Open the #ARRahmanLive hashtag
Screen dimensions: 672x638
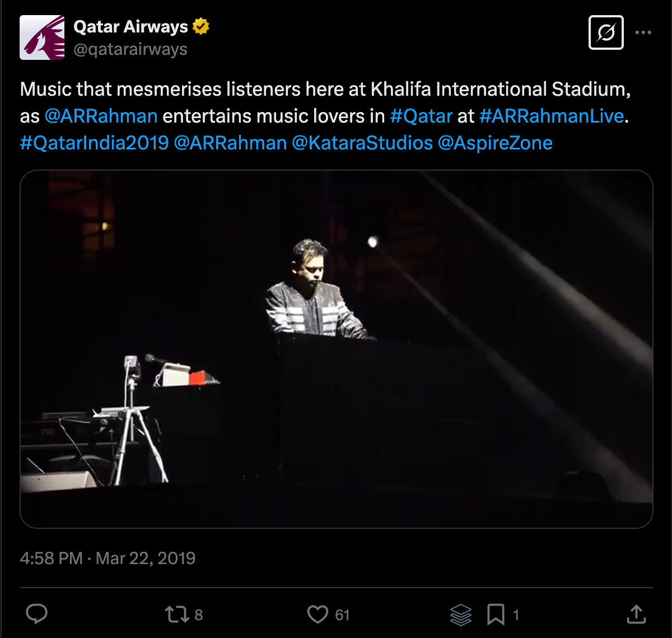[x=552, y=116]
